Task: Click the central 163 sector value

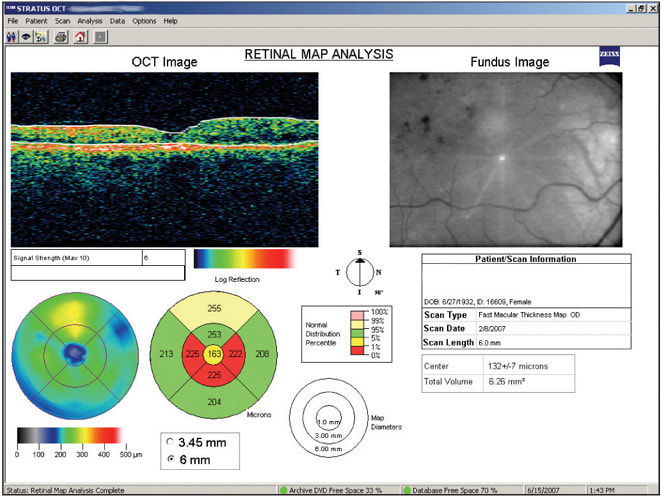Action: point(214,354)
